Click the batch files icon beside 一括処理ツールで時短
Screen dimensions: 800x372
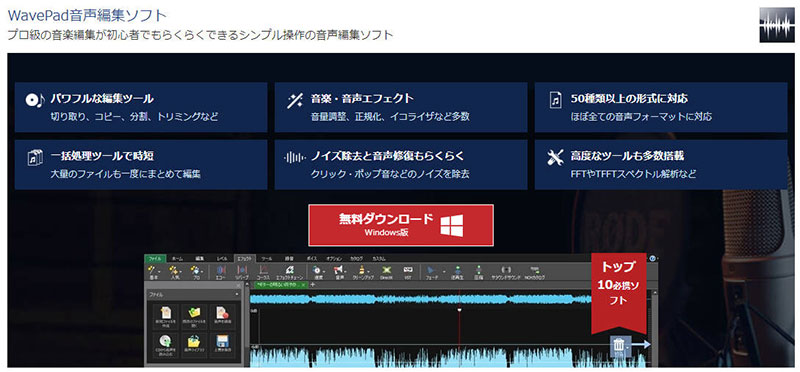click(34, 157)
